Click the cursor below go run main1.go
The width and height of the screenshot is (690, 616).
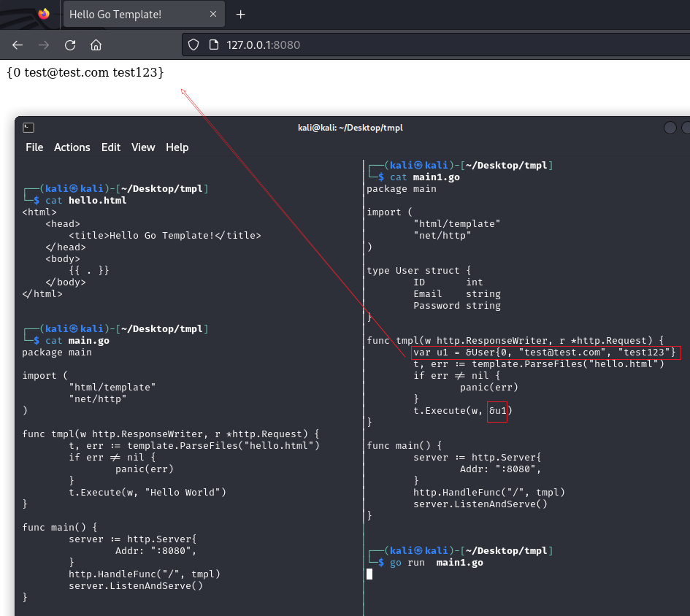coord(369,574)
